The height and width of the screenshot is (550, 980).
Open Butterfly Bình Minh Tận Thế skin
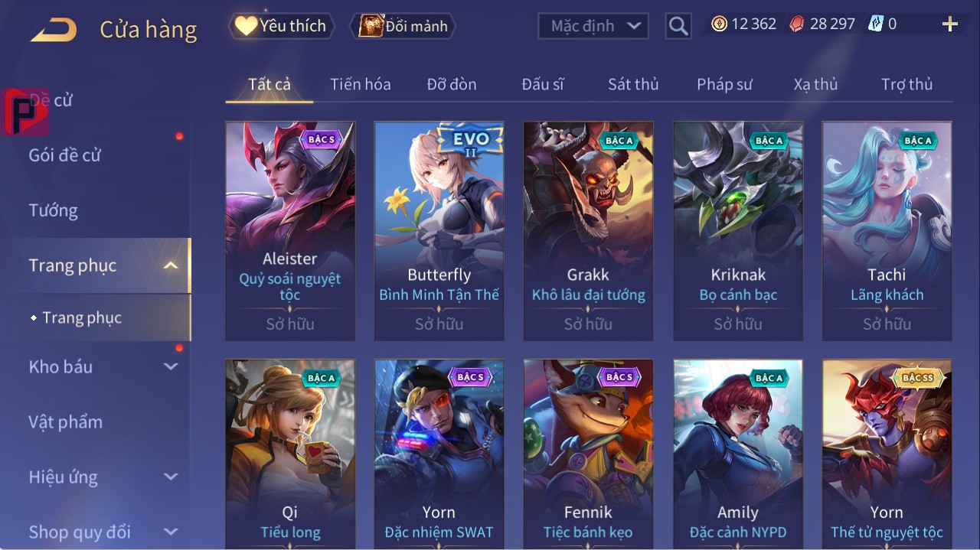pyautogui.click(x=439, y=231)
